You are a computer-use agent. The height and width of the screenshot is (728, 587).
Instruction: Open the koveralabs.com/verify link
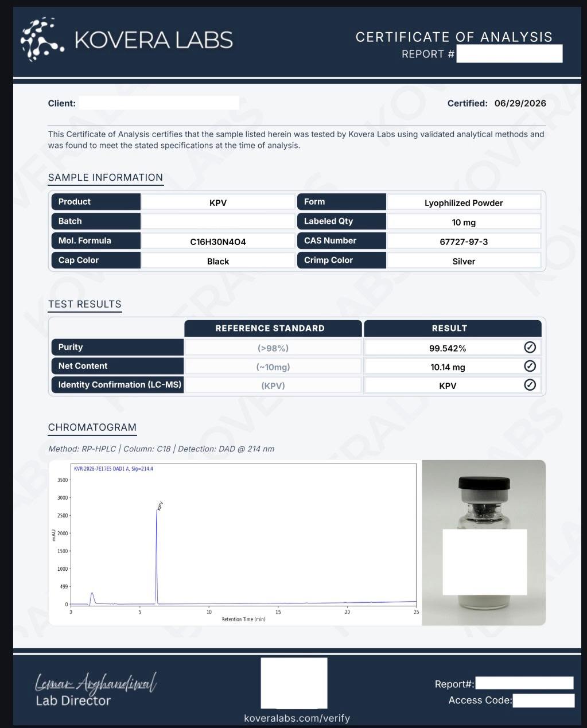click(x=297, y=718)
